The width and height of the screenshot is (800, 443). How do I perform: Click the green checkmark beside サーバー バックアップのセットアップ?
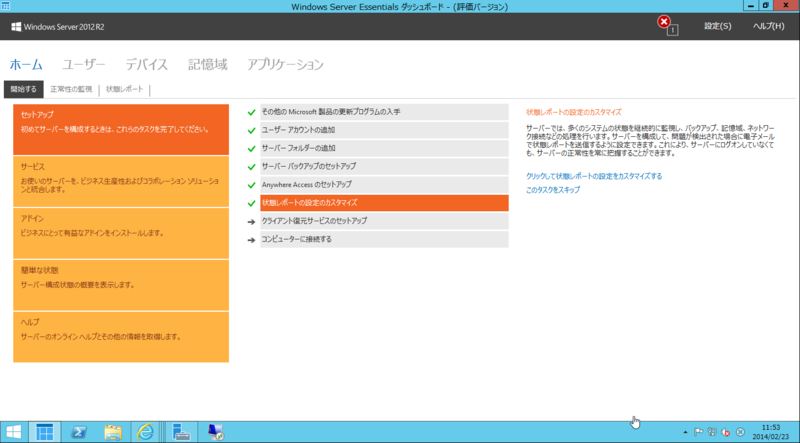coord(251,167)
